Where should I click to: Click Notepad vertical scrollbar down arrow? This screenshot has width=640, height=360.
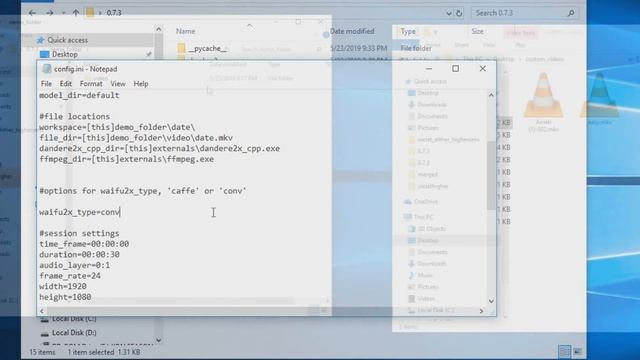click(x=491, y=301)
